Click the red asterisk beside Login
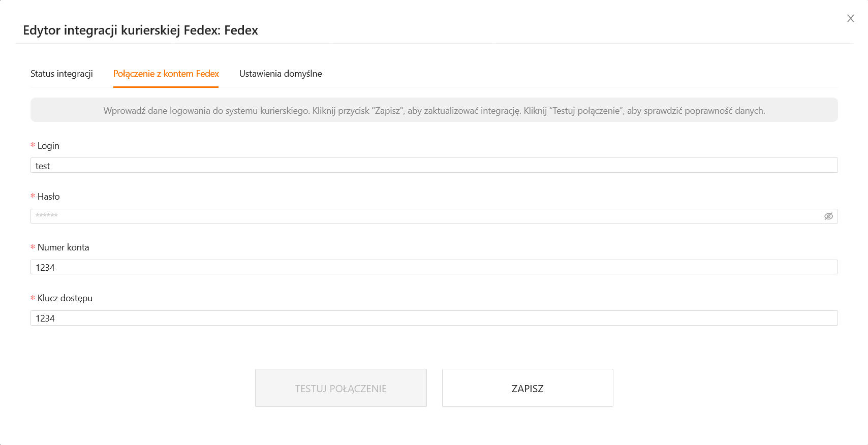 33,146
